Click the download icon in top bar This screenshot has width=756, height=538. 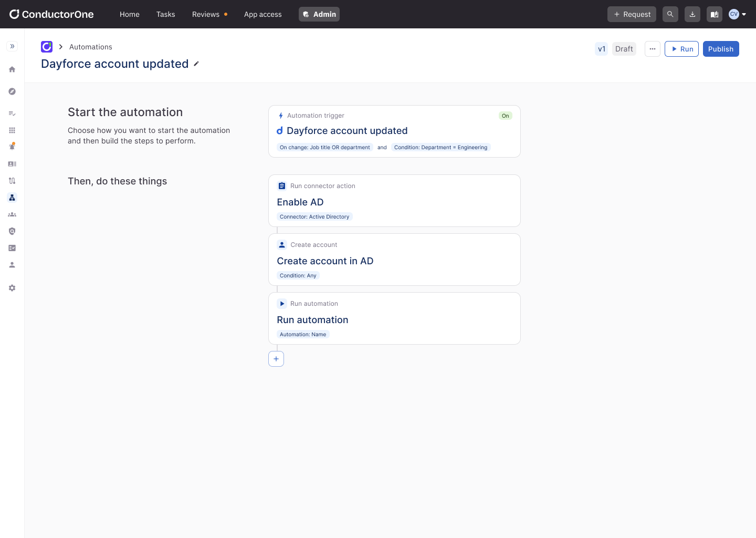tap(692, 14)
